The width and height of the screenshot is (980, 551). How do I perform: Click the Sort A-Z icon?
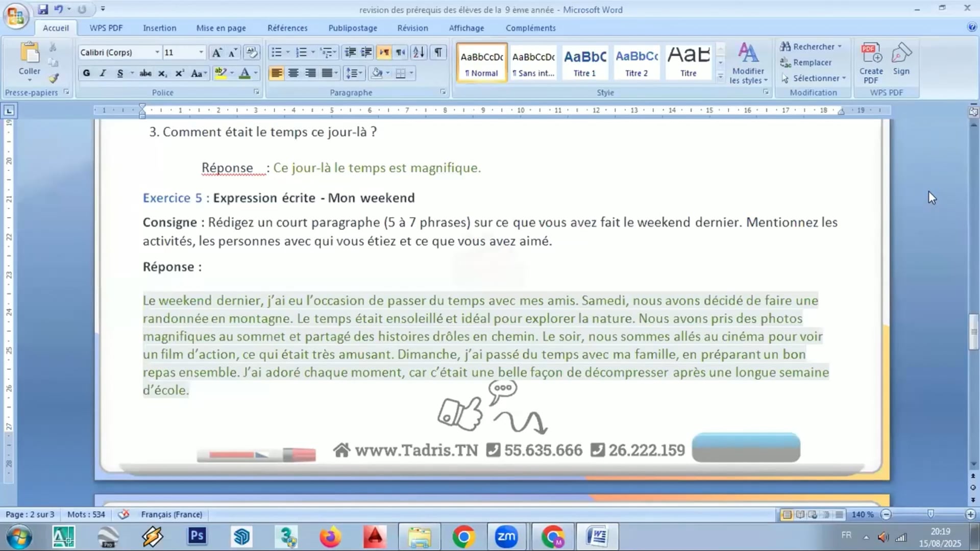(419, 53)
